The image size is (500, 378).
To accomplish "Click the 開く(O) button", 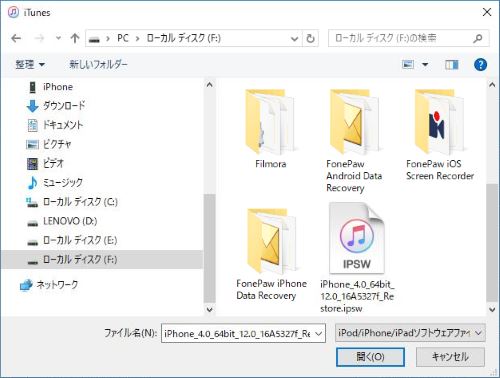I will coord(370,357).
